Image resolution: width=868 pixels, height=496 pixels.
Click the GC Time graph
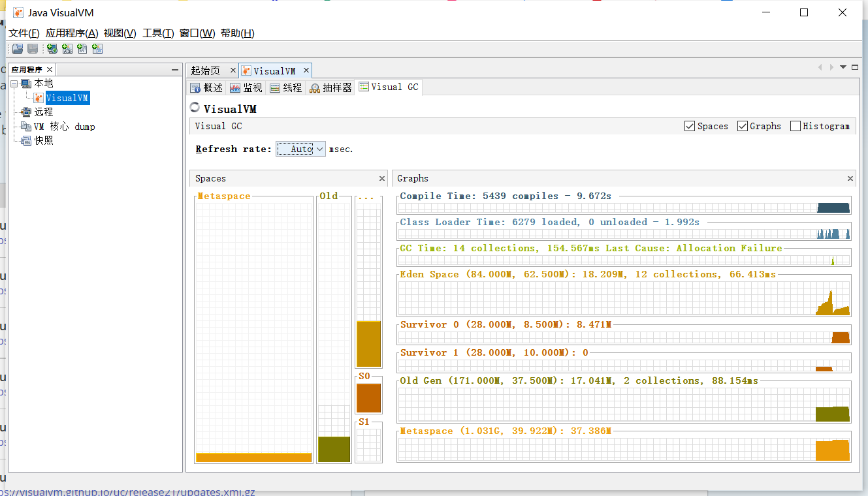[x=624, y=260]
